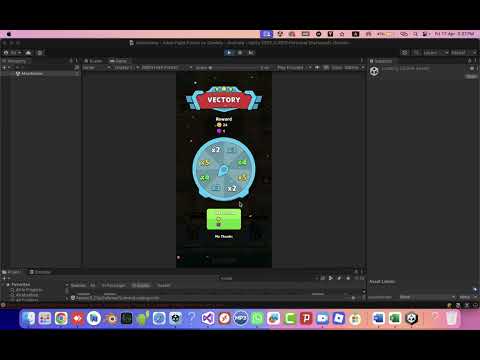Open Visual Studio from the Dock
The image size is (480, 360).
pos(208,318)
